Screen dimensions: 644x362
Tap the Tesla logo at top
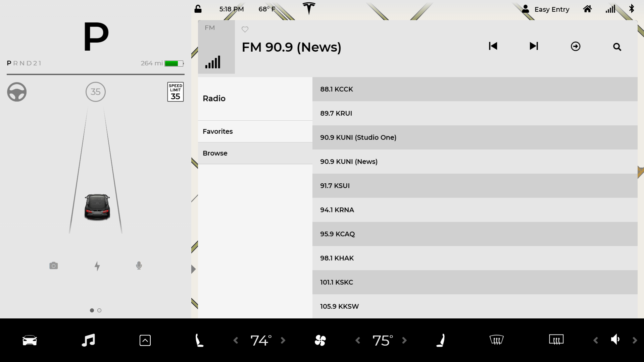tap(309, 8)
